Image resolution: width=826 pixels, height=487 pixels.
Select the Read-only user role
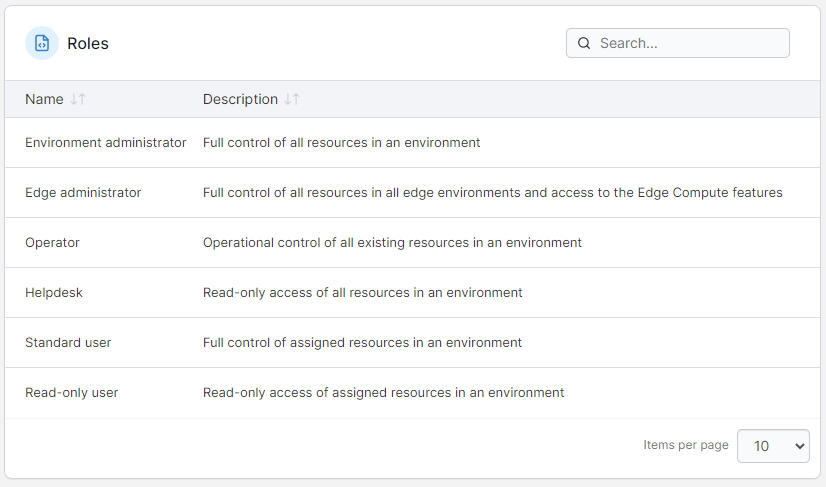tap(71, 393)
